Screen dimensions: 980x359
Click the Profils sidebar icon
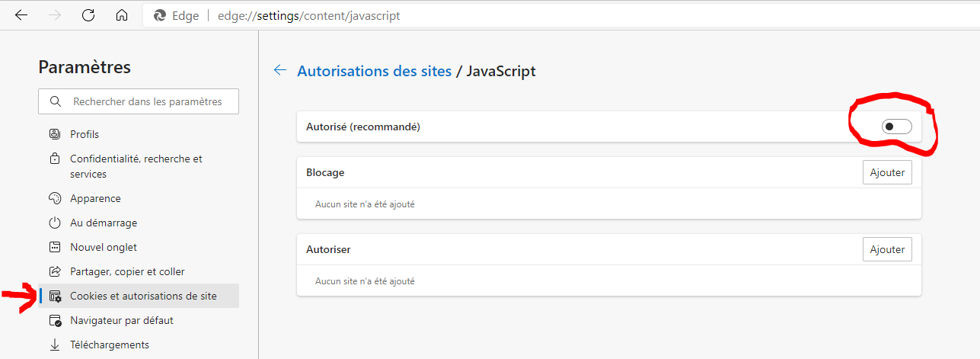(x=55, y=134)
